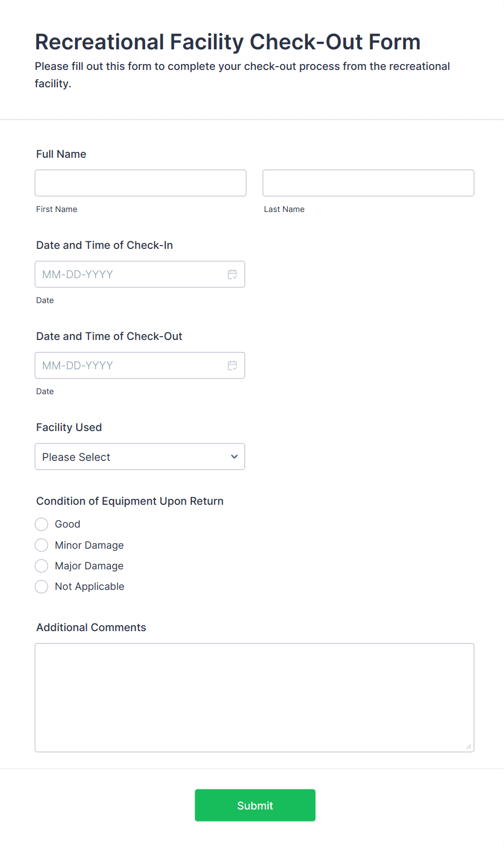Click the Recreational Facility Check-Out Form heading
The height and width of the screenshot is (848, 504).
[x=228, y=42]
